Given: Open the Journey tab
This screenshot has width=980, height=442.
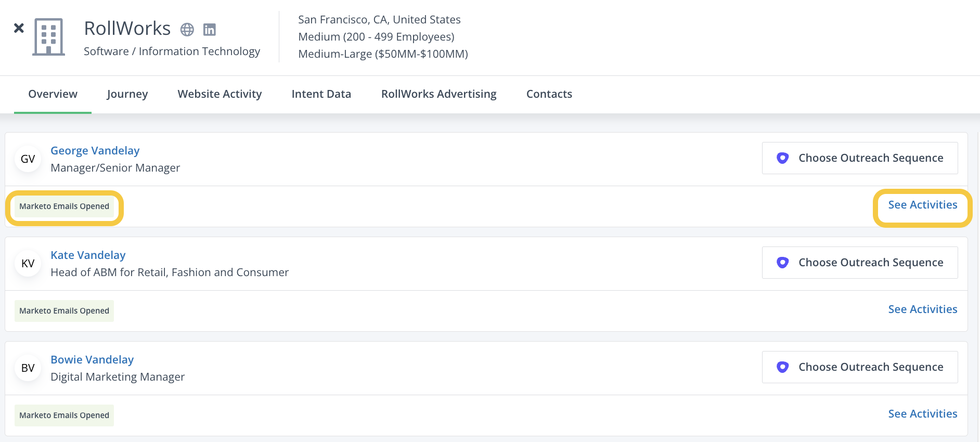Looking at the screenshot, I should coord(127,94).
